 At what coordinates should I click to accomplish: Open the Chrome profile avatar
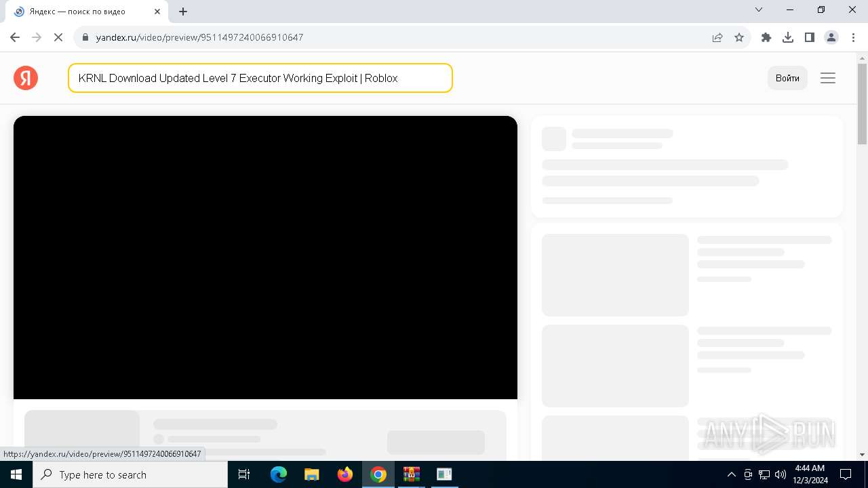pos(831,37)
